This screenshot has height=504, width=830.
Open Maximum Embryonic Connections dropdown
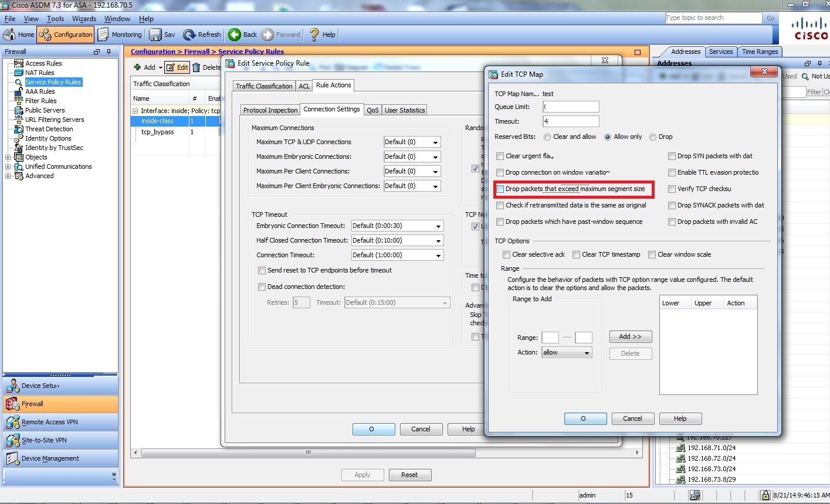click(x=412, y=156)
